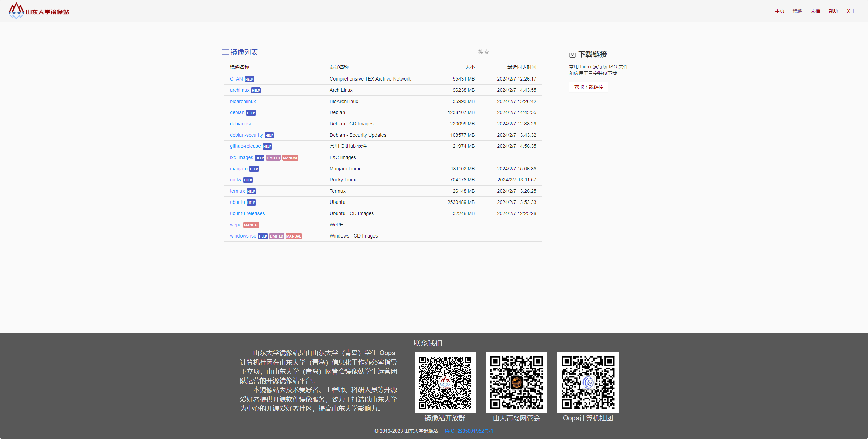Viewport: 868px width, 439px height.
Task: Focus the 搜索 mirror search field
Action: [511, 52]
